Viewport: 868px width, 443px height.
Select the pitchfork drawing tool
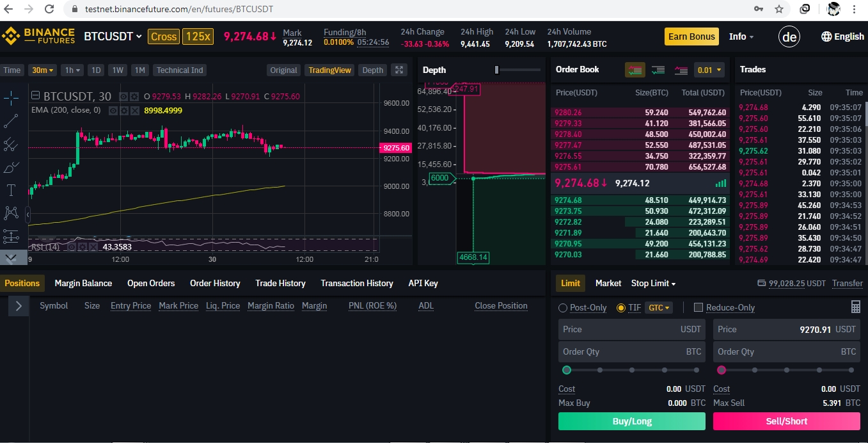point(11,145)
